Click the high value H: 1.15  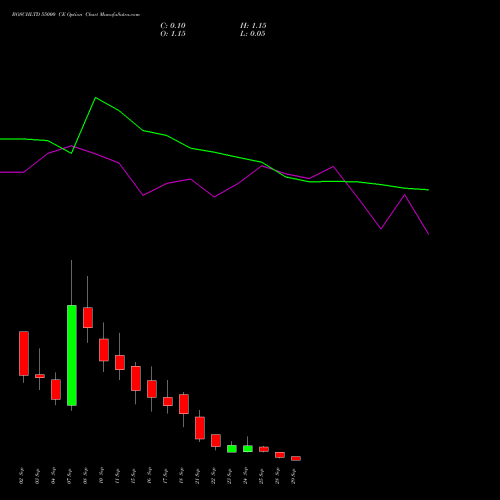click(253, 26)
